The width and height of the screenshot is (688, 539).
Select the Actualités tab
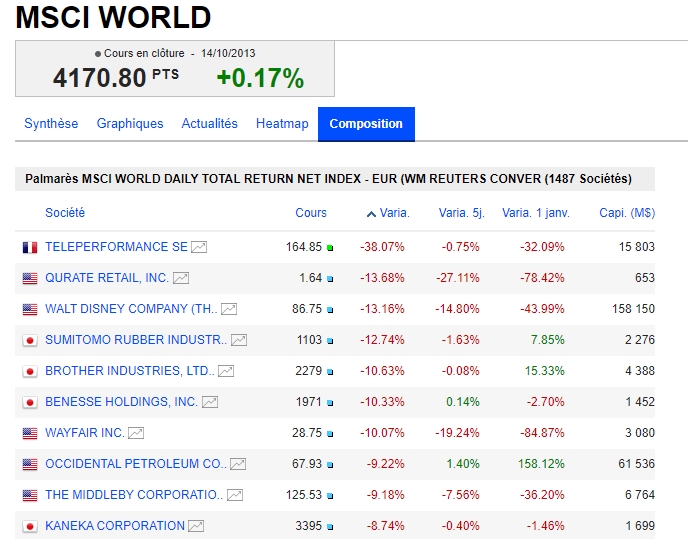tap(210, 124)
